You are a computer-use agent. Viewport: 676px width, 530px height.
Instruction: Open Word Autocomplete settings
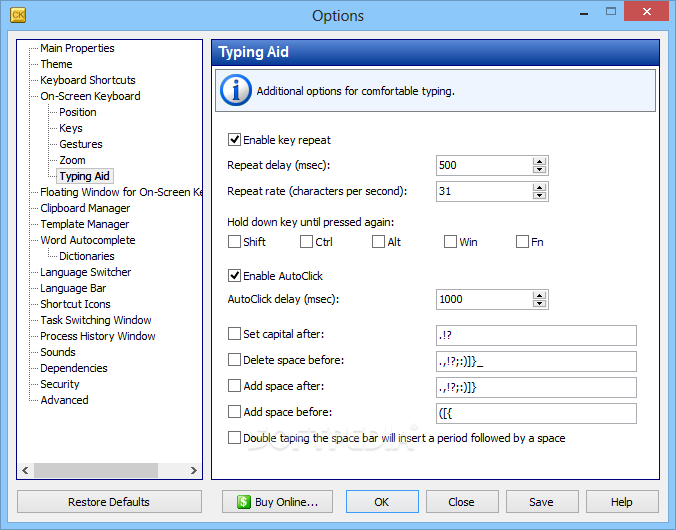[88, 240]
